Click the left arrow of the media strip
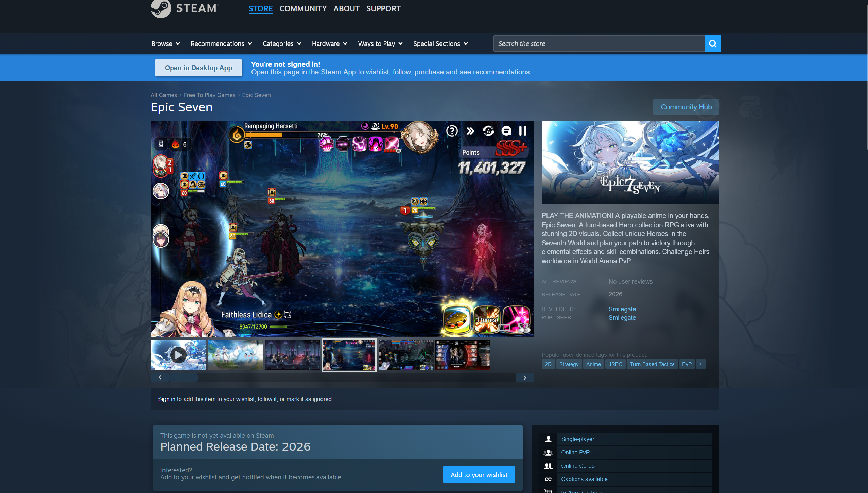 [160, 377]
